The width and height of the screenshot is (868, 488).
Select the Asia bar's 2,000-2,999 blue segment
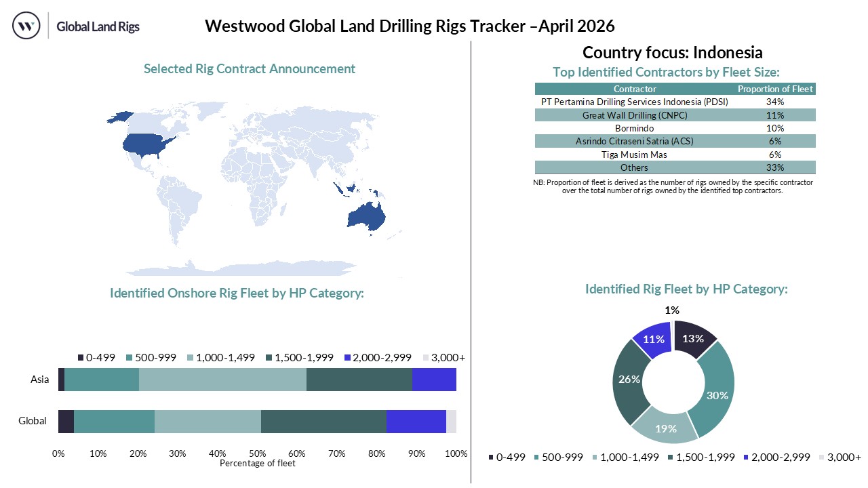434,380
